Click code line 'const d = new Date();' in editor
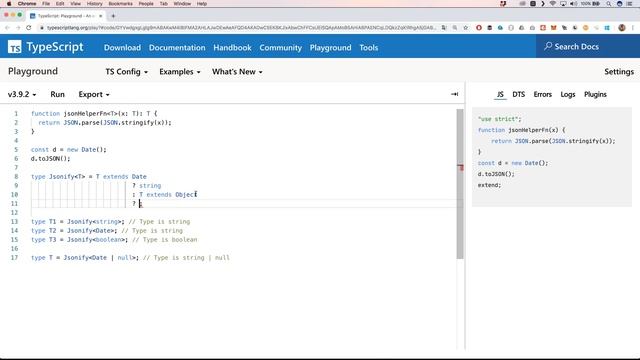Viewport: 640px width, 360px height. tap(69, 149)
